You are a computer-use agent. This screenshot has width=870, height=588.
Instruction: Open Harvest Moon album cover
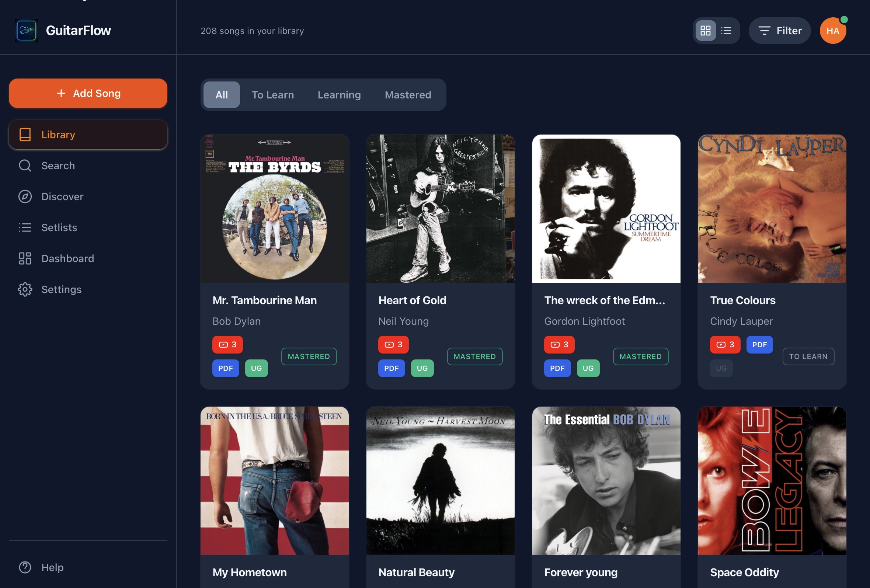(x=440, y=481)
